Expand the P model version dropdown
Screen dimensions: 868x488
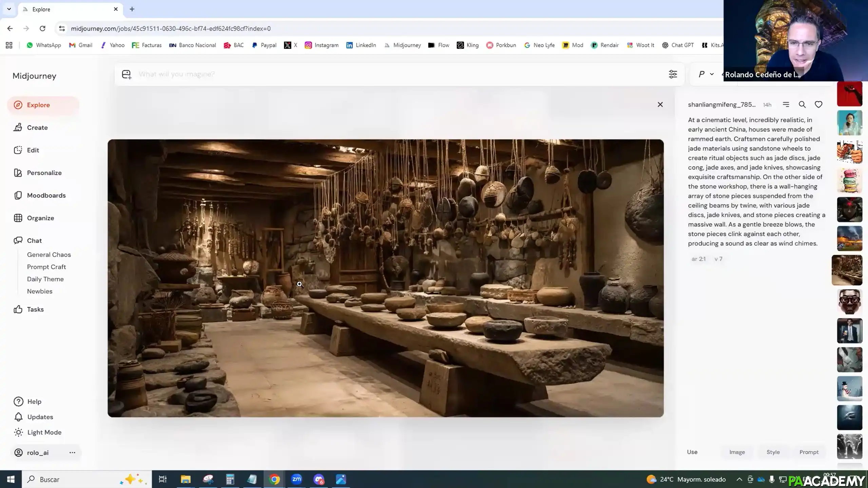point(706,74)
